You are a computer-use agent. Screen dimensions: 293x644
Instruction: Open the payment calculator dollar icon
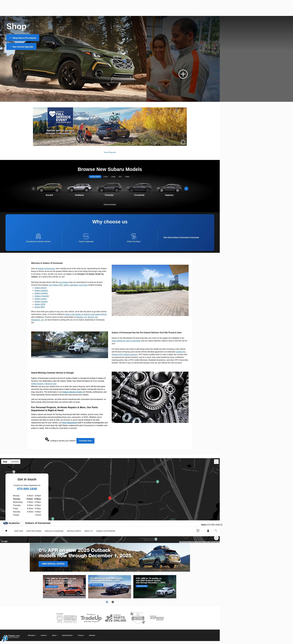198,531
